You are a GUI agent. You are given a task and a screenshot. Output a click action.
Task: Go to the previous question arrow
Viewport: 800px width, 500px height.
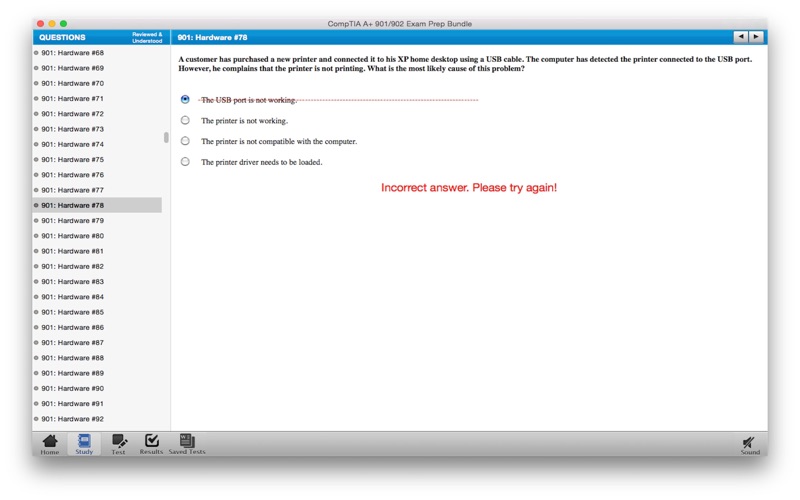coord(741,37)
